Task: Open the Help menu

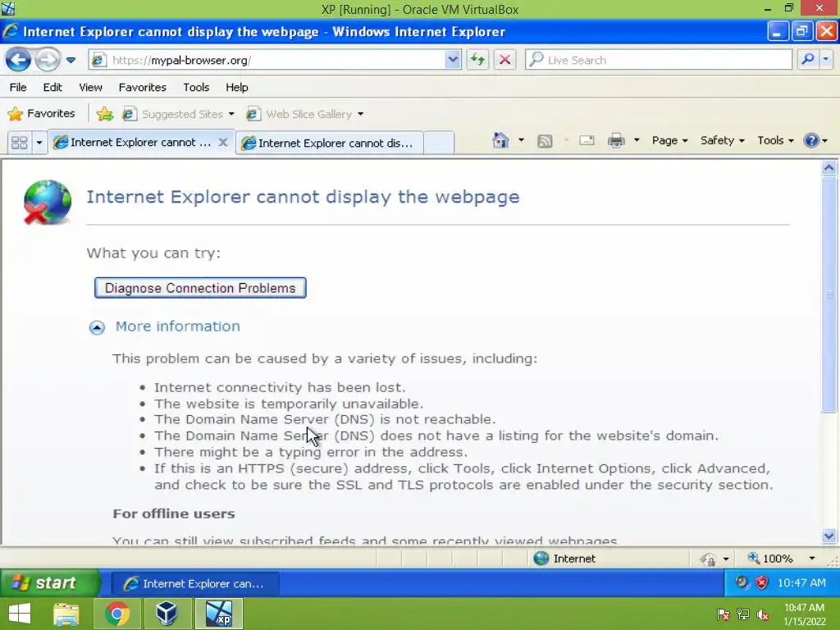Action: [x=237, y=87]
